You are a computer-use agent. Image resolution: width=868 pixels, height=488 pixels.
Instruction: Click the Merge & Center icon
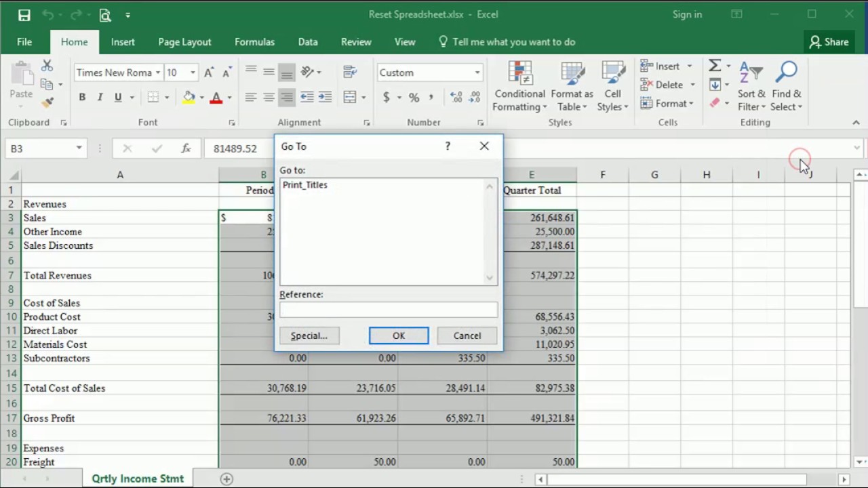point(350,98)
